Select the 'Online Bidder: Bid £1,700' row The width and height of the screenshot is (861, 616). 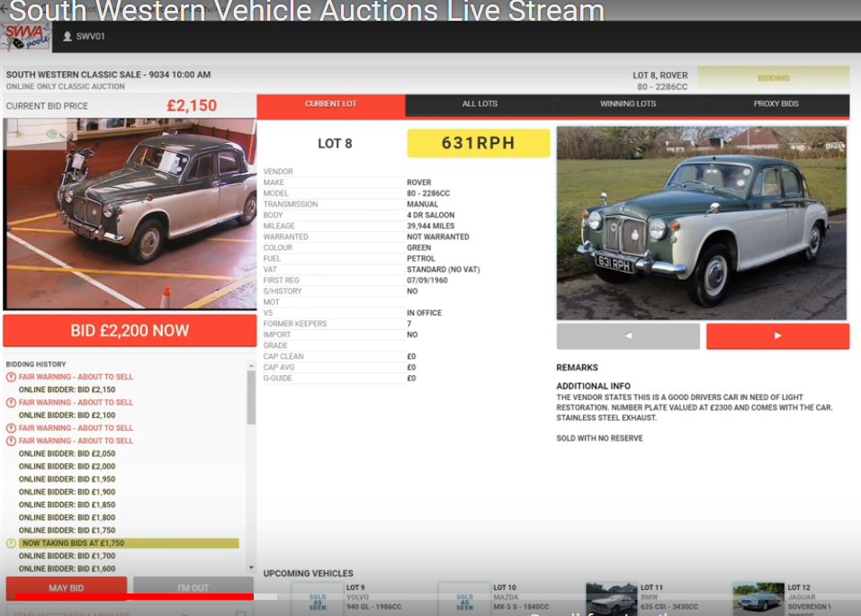click(x=67, y=556)
